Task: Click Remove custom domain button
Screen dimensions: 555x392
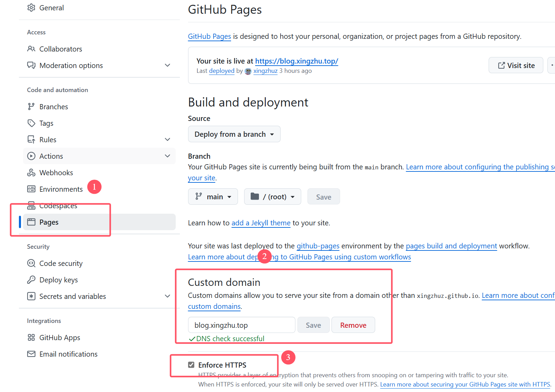Action: 353,325
